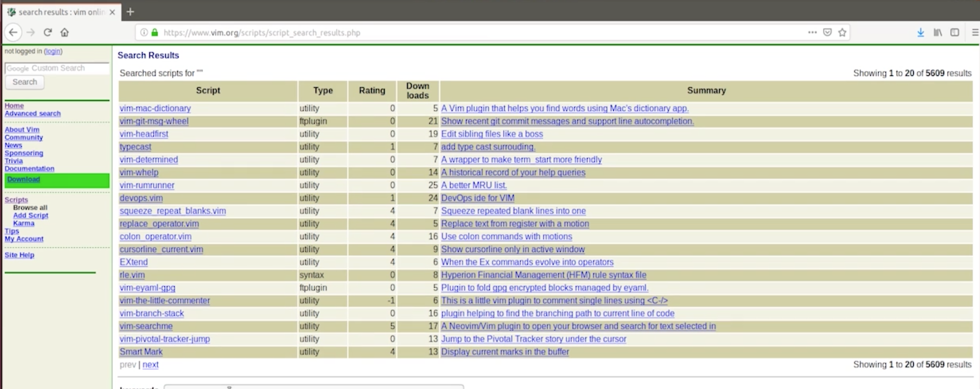Open vim-branch-stack script link
The width and height of the screenshot is (980, 389).
click(152, 313)
